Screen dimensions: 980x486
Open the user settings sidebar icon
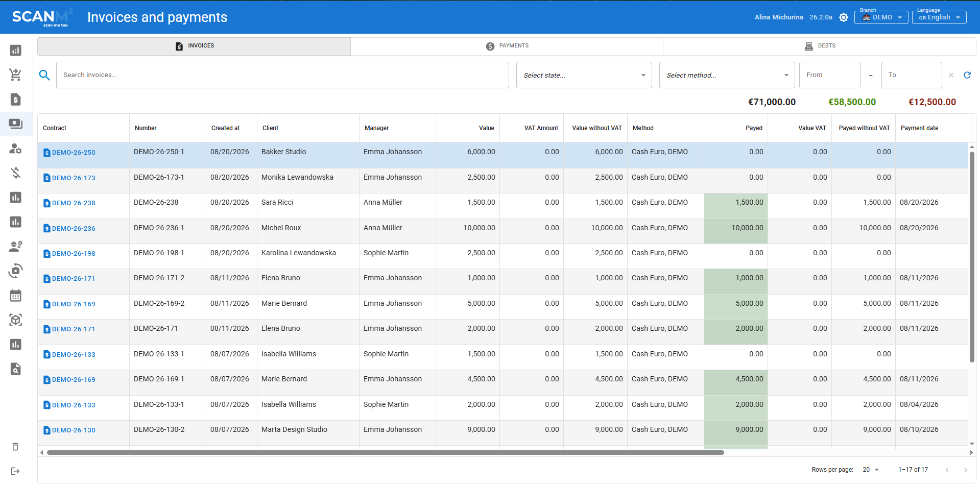15,148
